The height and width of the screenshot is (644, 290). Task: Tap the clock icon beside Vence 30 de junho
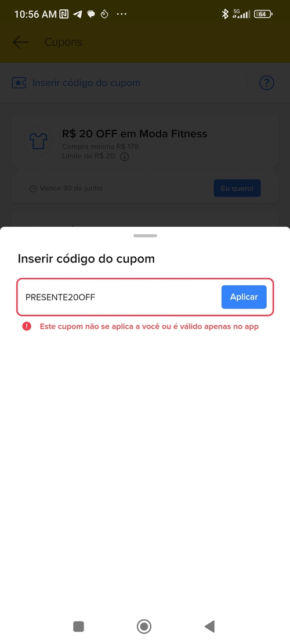33,188
